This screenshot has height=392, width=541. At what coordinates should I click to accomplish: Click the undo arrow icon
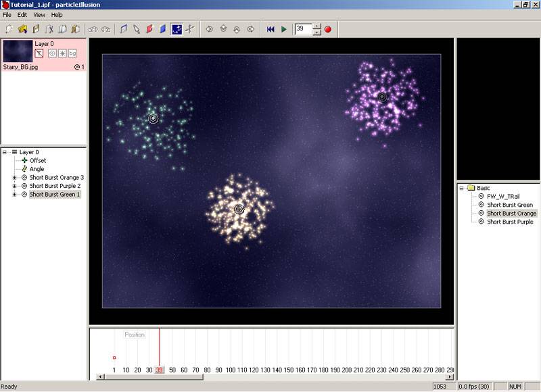coord(93,29)
